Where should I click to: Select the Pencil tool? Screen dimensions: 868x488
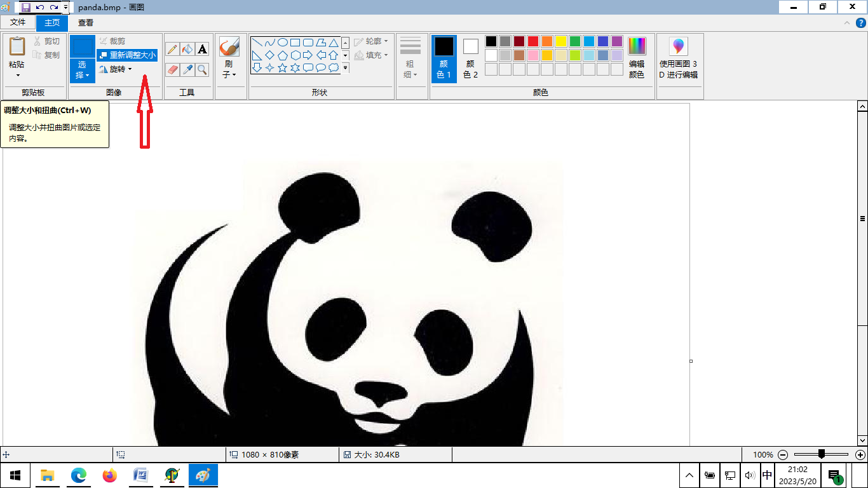(172, 49)
